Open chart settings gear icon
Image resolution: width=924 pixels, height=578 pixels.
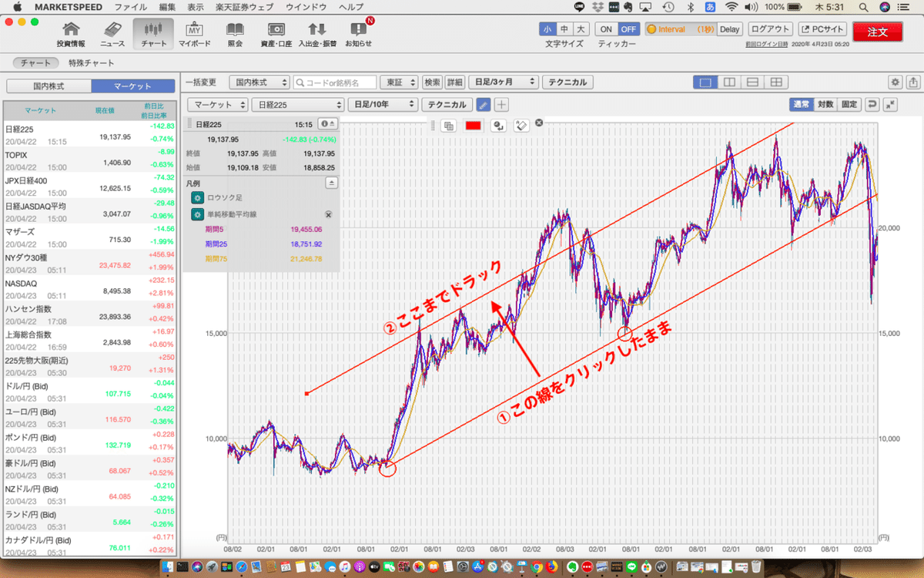896,82
